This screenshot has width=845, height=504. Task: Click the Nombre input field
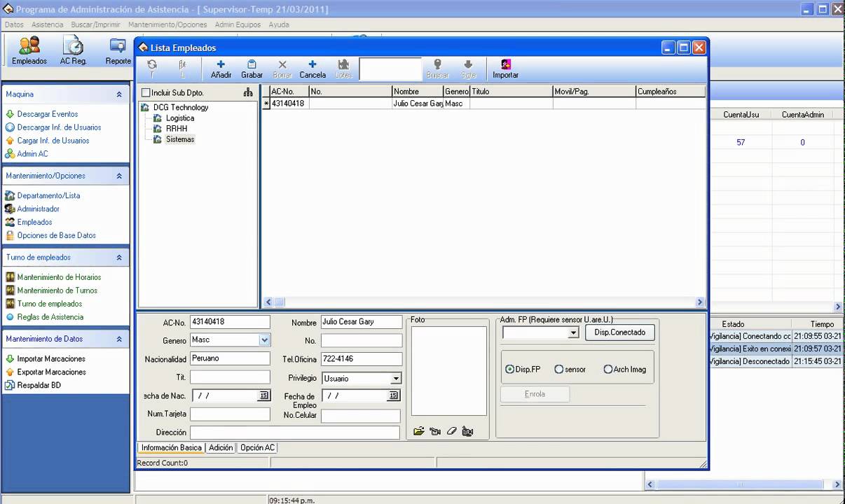(362, 322)
